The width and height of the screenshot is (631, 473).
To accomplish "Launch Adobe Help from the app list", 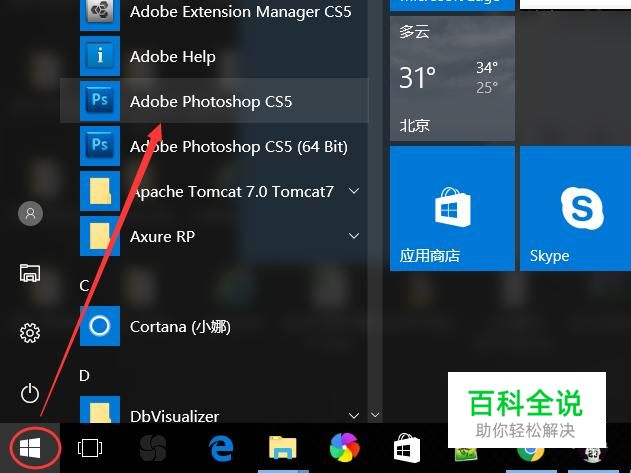I will pos(214,56).
